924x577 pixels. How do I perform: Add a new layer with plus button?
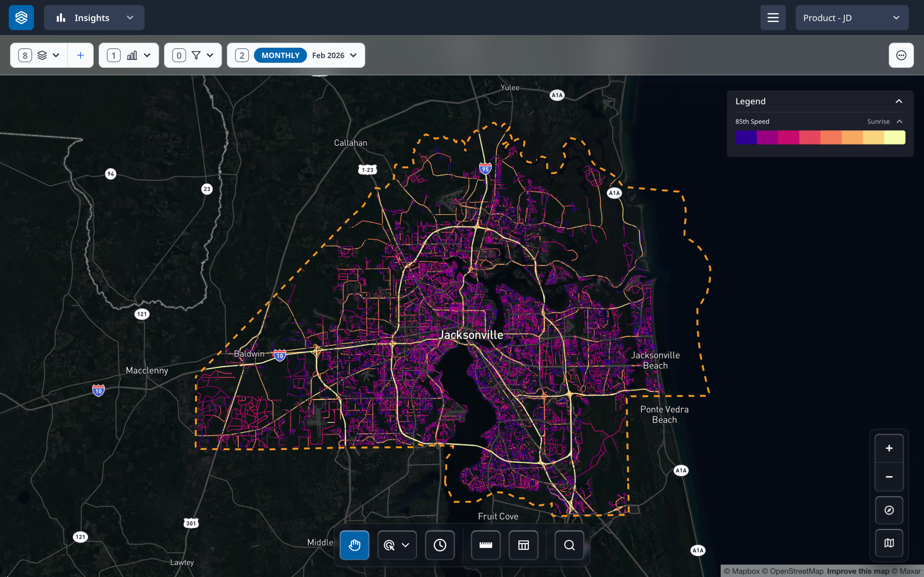pos(80,55)
